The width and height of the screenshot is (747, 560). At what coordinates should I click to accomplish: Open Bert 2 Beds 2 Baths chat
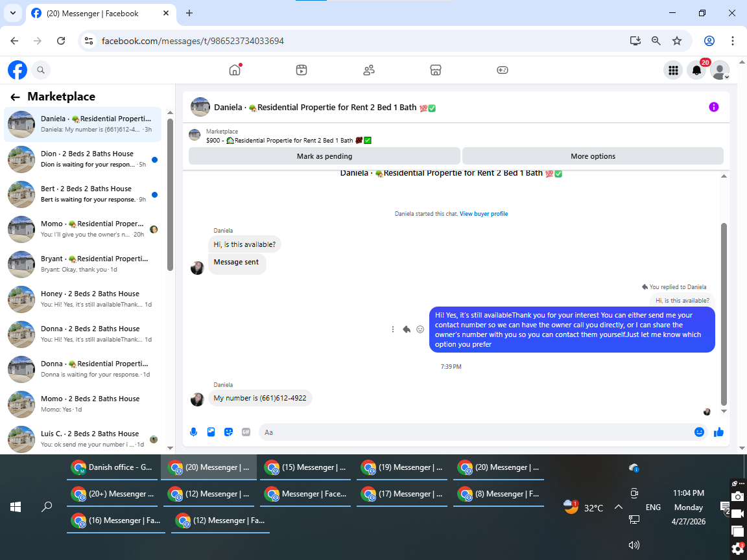[83, 194]
